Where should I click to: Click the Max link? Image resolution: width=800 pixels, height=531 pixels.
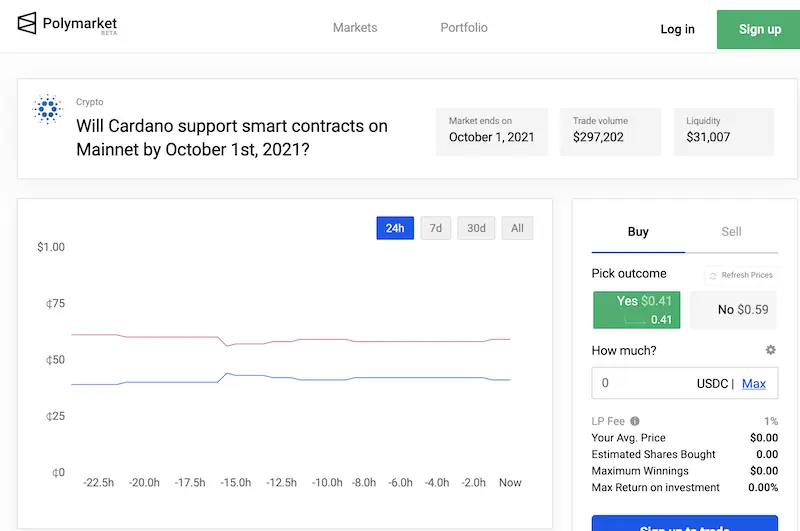click(754, 384)
